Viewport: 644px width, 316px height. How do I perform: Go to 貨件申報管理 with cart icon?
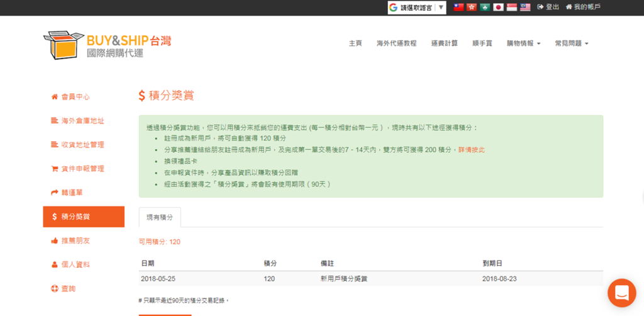tap(82, 169)
